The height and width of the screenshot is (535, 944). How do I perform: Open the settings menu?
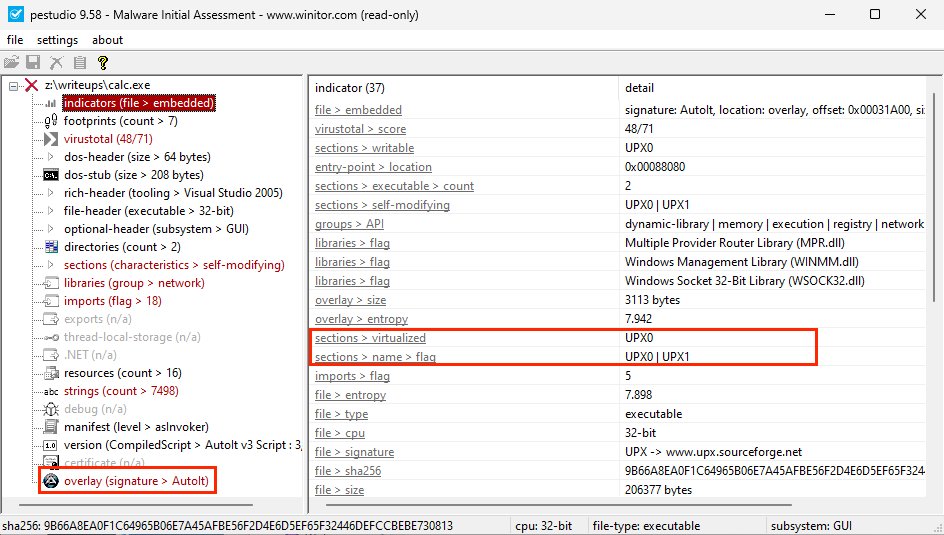coord(57,40)
